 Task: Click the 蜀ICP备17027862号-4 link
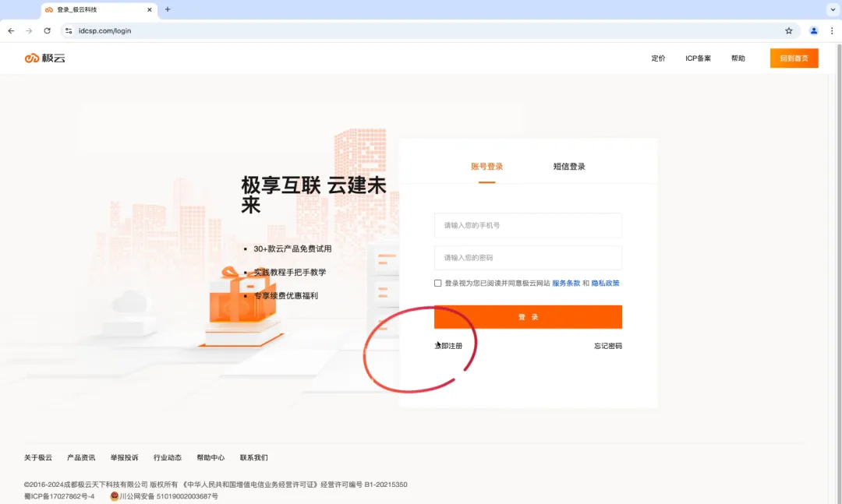[x=59, y=496]
